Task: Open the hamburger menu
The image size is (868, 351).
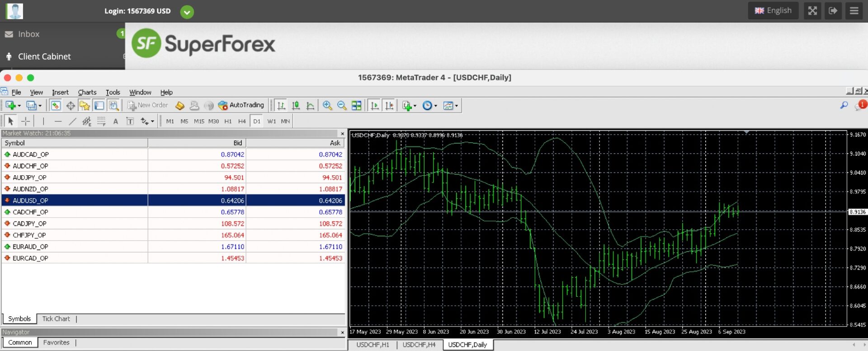Action: pyautogui.click(x=854, y=10)
